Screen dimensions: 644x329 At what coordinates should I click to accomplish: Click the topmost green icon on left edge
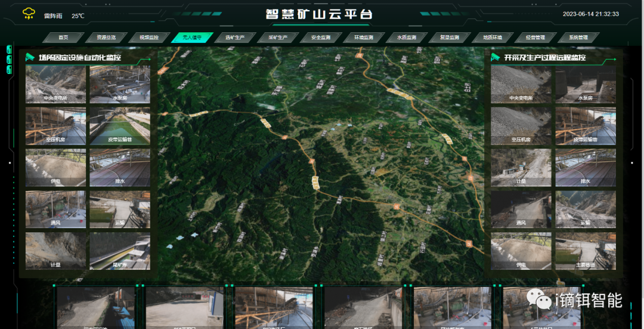click(x=9, y=49)
